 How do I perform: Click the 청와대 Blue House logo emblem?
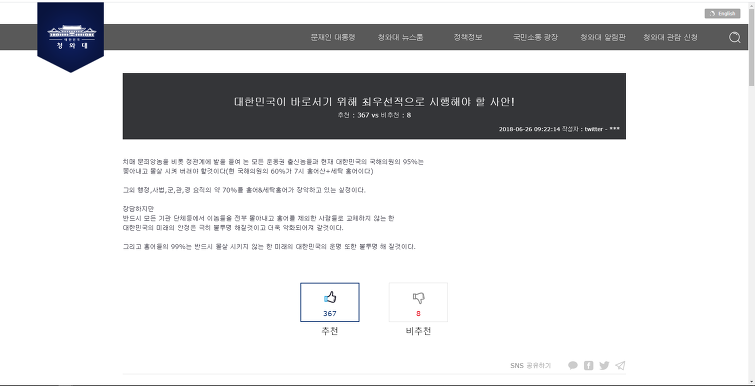(x=71, y=37)
